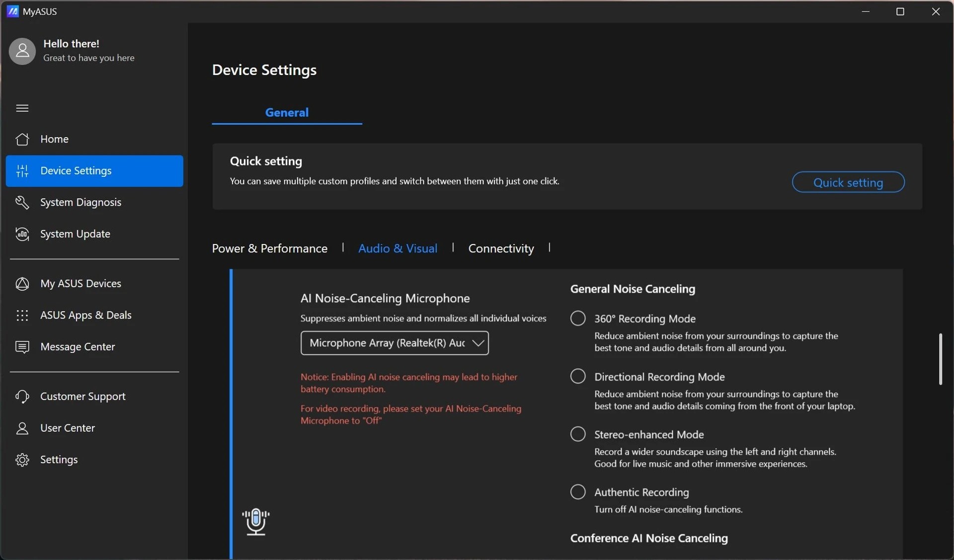Choose Stereo-enhanced Mode radio button

[x=578, y=434]
